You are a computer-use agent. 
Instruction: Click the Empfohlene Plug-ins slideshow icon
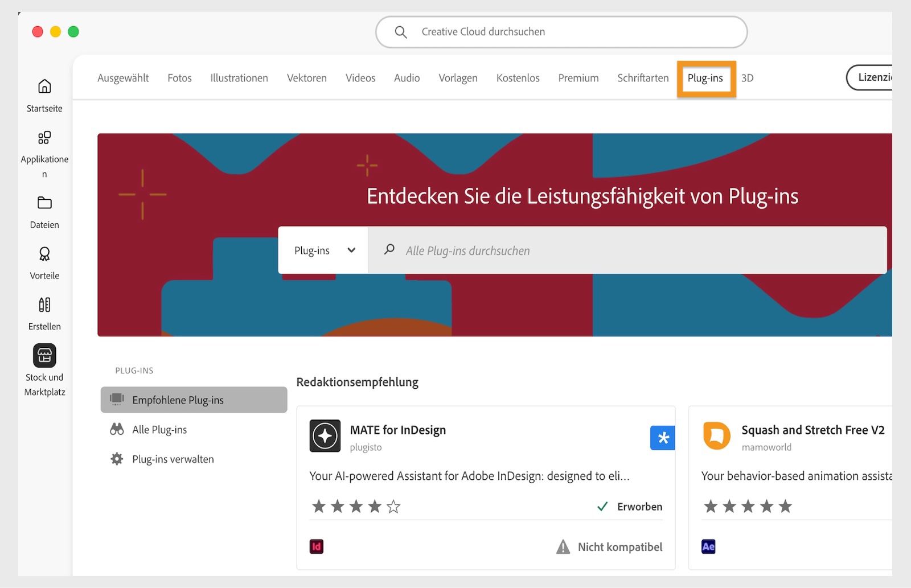click(117, 400)
